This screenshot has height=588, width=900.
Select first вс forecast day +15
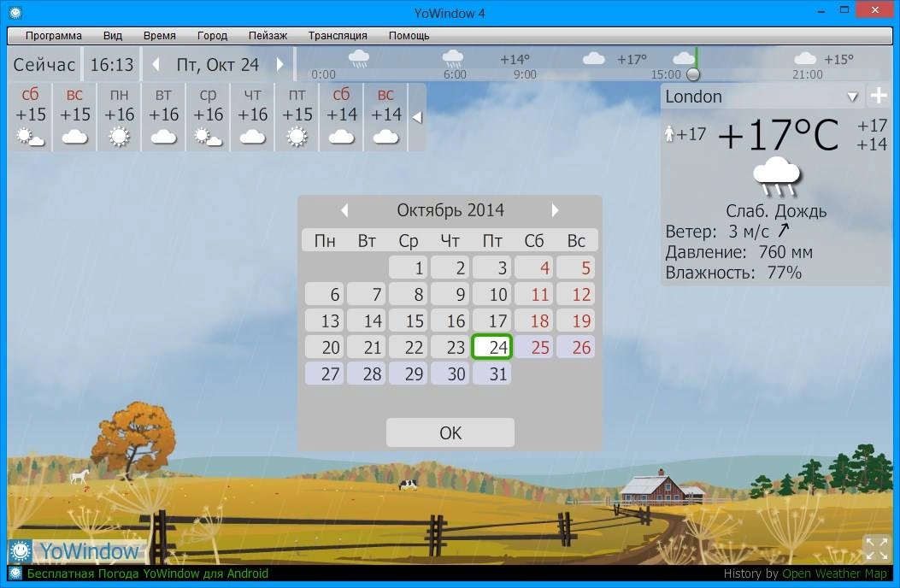pos(74,117)
